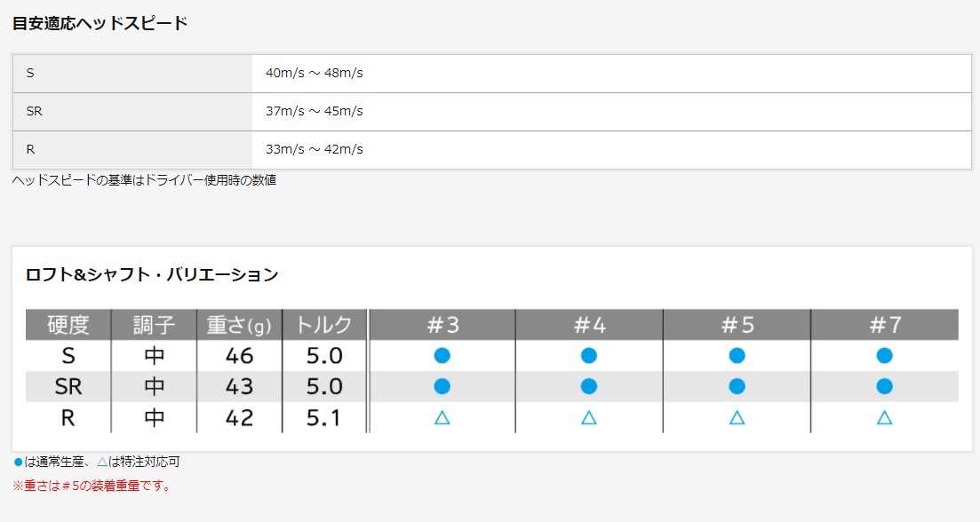This screenshot has height=522, width=980.
Task: Click the blue circle for S shaft #7
Action: (x=884, y=355)
